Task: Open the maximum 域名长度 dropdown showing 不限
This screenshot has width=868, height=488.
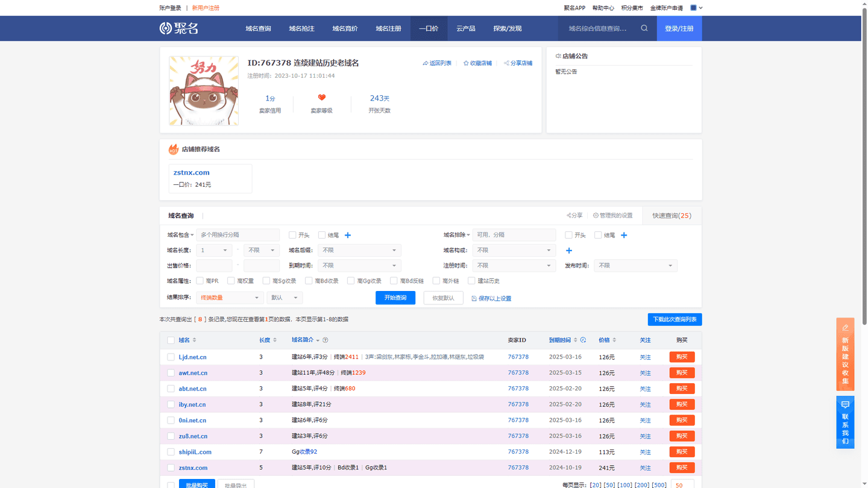Action: tap(262, 251)
